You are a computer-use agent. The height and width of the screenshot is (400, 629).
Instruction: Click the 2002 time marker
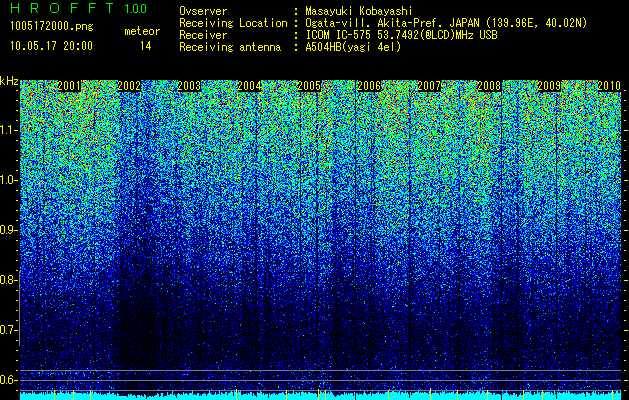click(x=129, y=86)
